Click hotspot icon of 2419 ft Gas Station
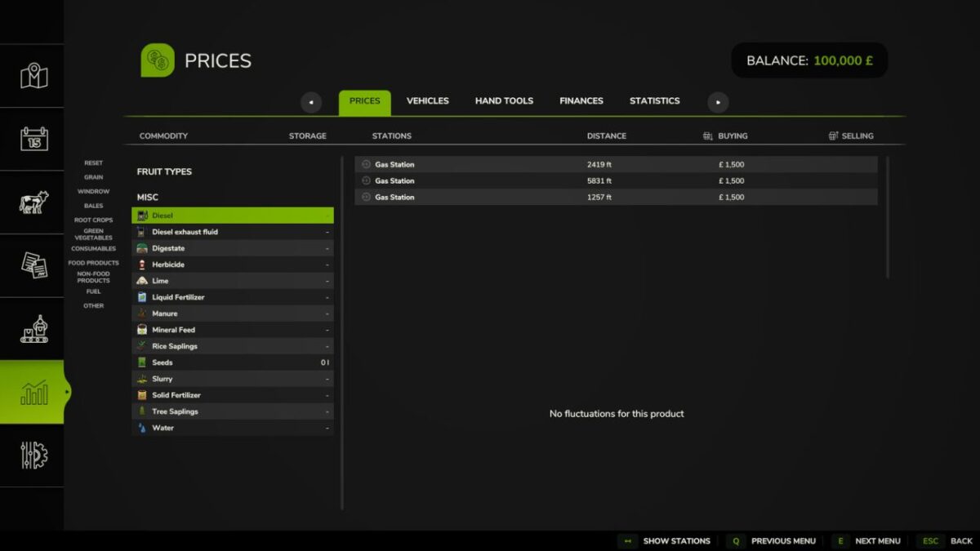The image size is (980, 551). [x=366, y=164]
